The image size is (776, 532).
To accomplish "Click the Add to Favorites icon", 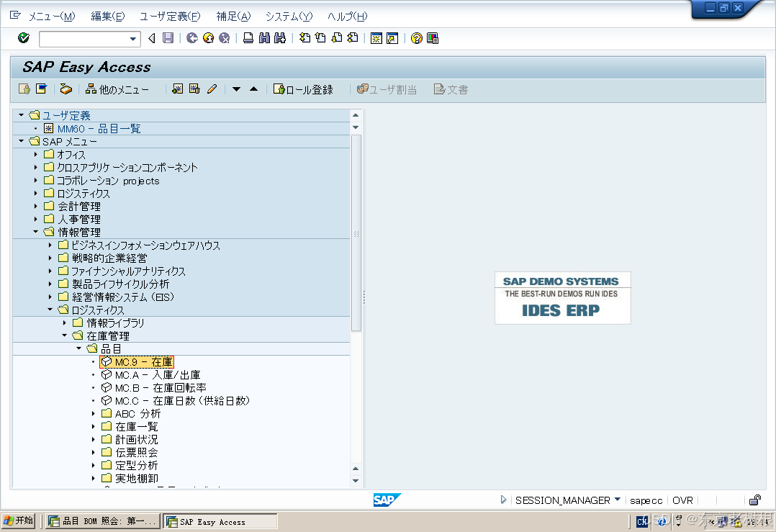I will point(177,89).
